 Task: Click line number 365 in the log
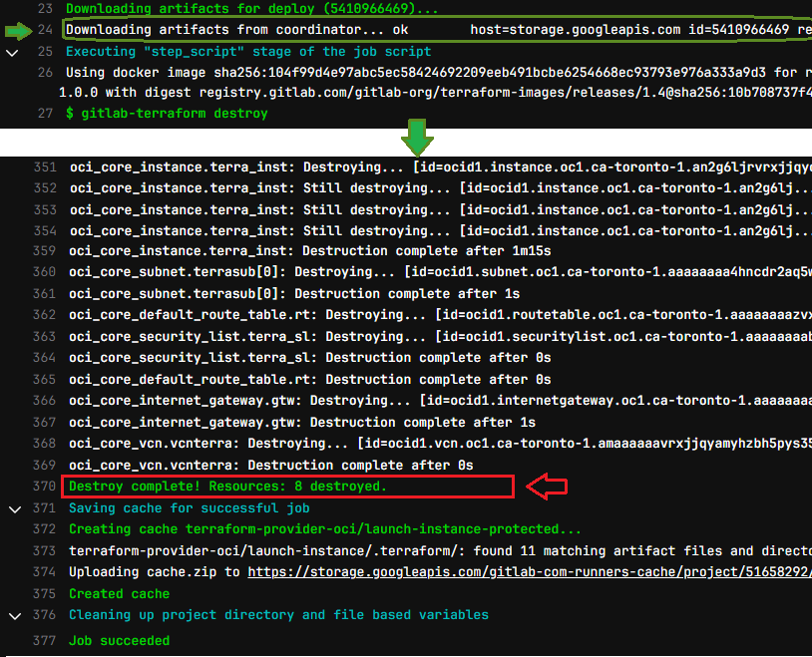click(45, 380)
